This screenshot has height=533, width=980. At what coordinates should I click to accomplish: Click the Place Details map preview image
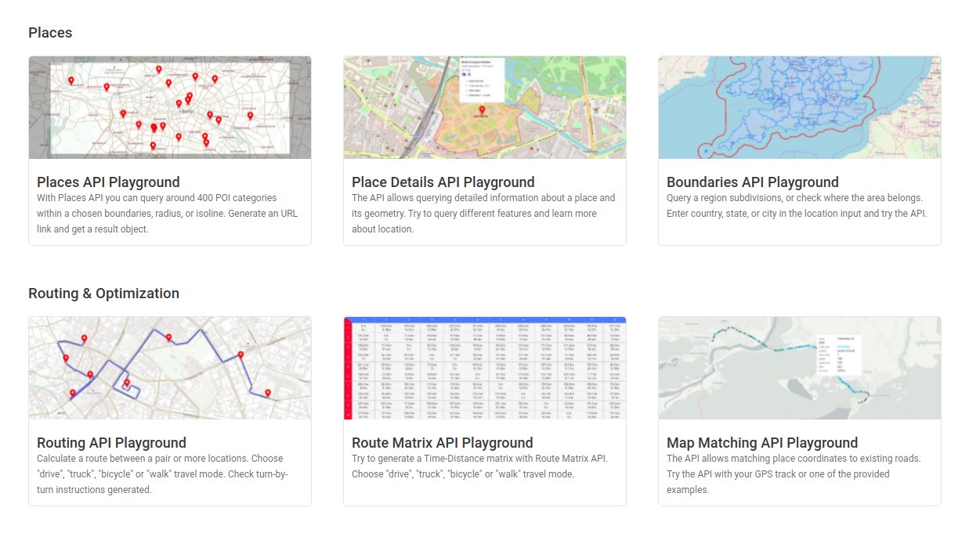pyautogui.click(x=484, y=107)
